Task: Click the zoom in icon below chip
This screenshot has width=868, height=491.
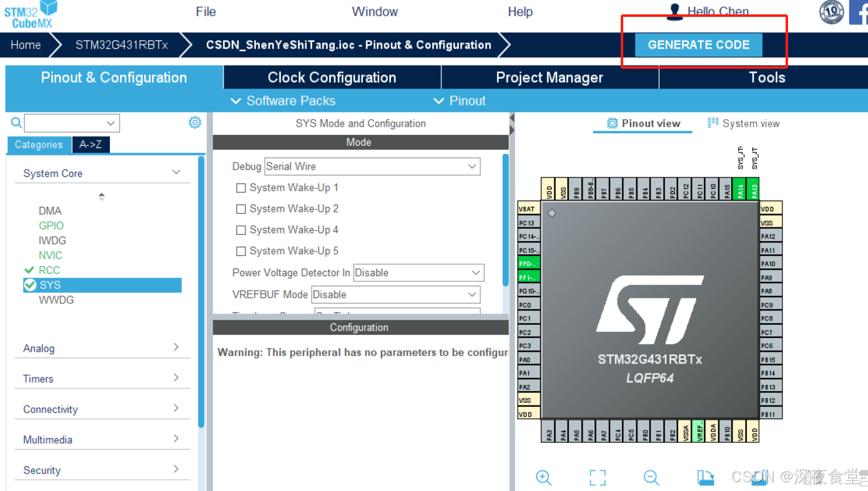Action: [x=544, y=478]
